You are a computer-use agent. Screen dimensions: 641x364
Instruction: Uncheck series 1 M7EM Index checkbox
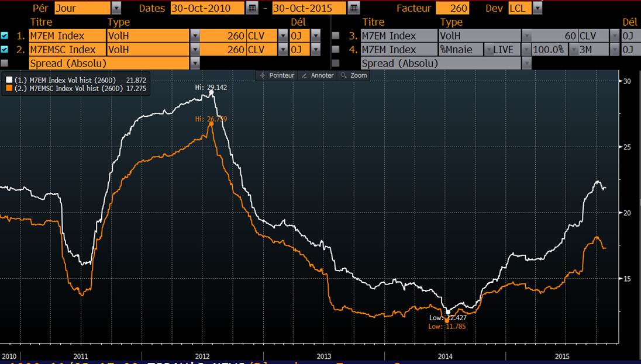click(x=5, y=36)
